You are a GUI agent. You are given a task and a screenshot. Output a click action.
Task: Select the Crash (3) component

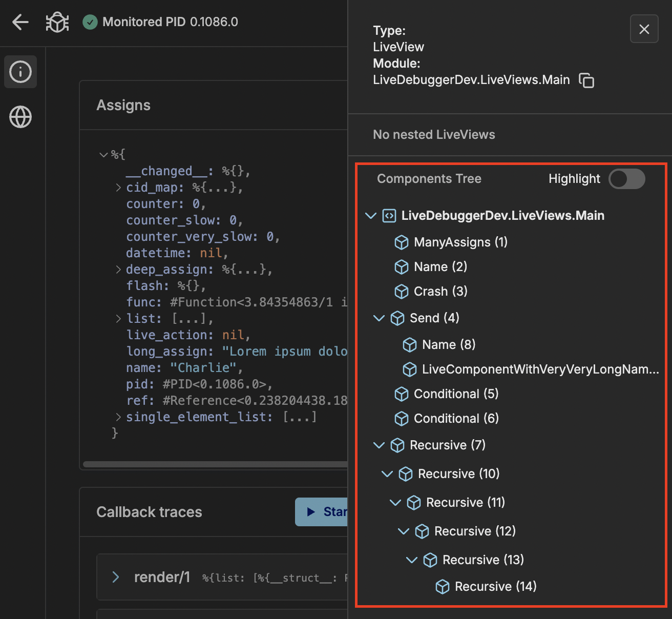(440, 292)
